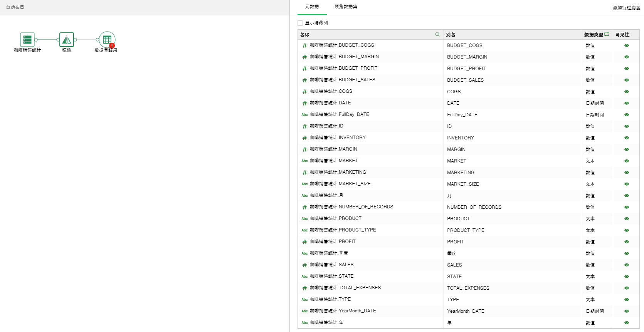
Task: Select the 数据集结果 result node
Action: click(x=107, y=40)
